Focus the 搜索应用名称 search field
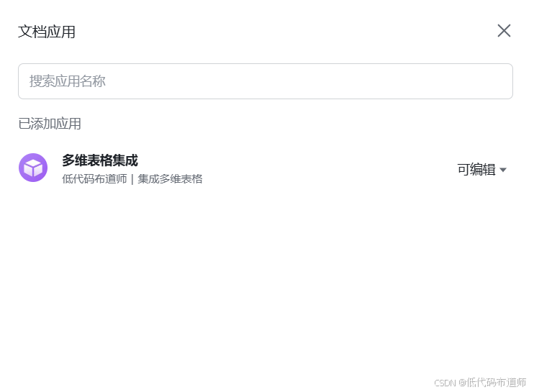 [266, 81]
